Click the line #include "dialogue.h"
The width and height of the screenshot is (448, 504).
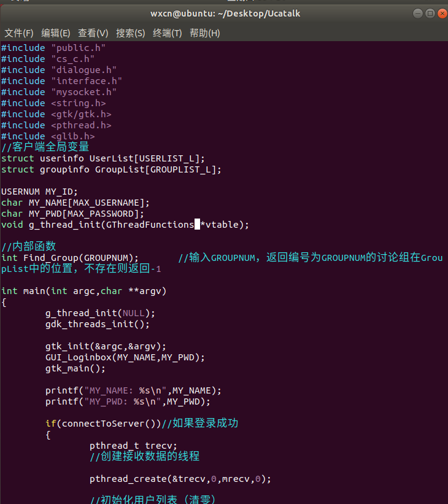(59, 70)
